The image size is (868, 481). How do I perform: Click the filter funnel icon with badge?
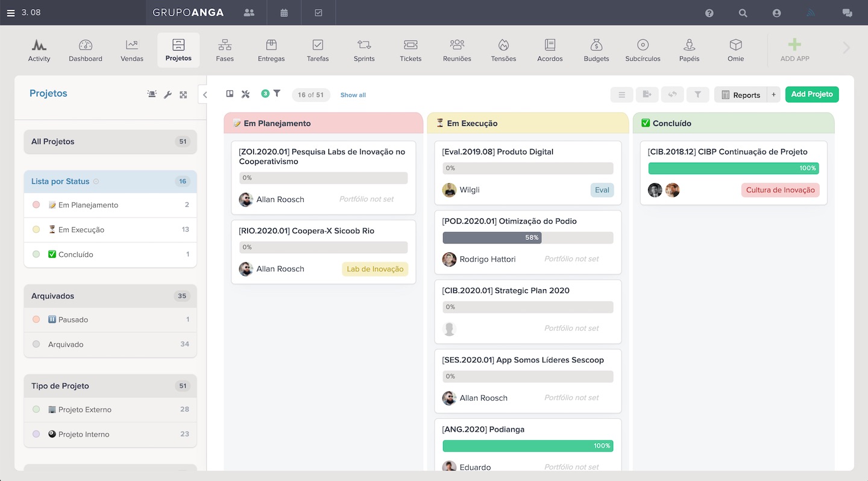[277, 93]
